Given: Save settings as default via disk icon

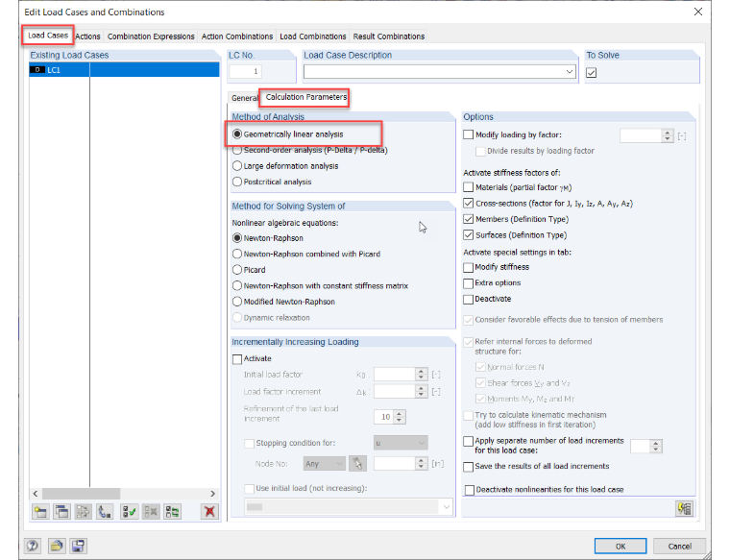Looking at the screenshot, I should click(x=78, y=546).
